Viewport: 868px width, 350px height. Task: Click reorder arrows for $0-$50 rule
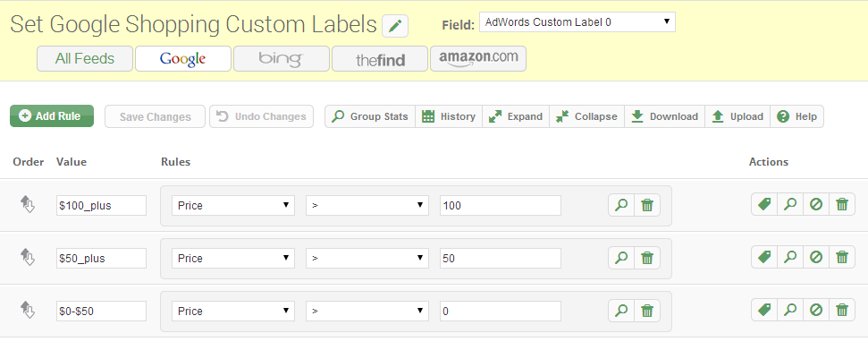click(27, 310)
